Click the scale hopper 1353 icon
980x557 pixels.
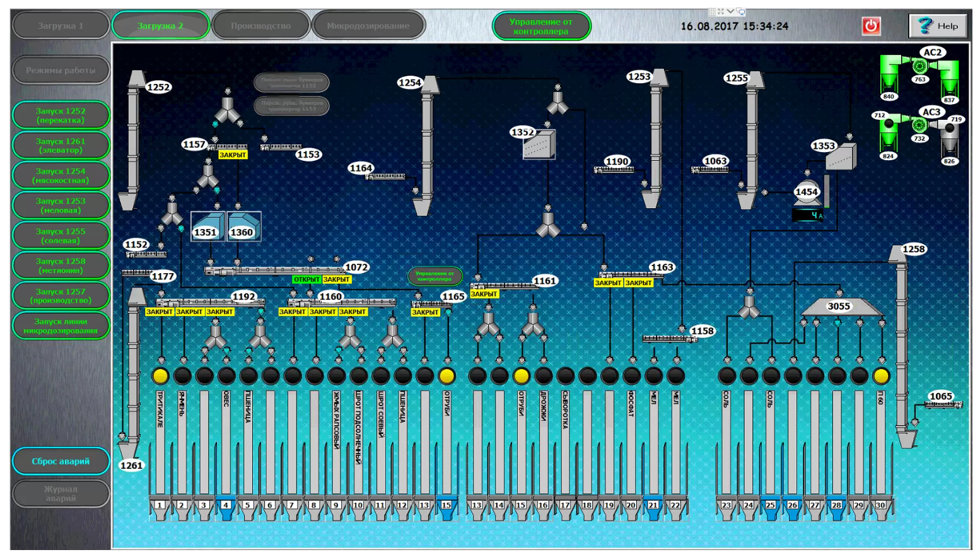(842, 157)
